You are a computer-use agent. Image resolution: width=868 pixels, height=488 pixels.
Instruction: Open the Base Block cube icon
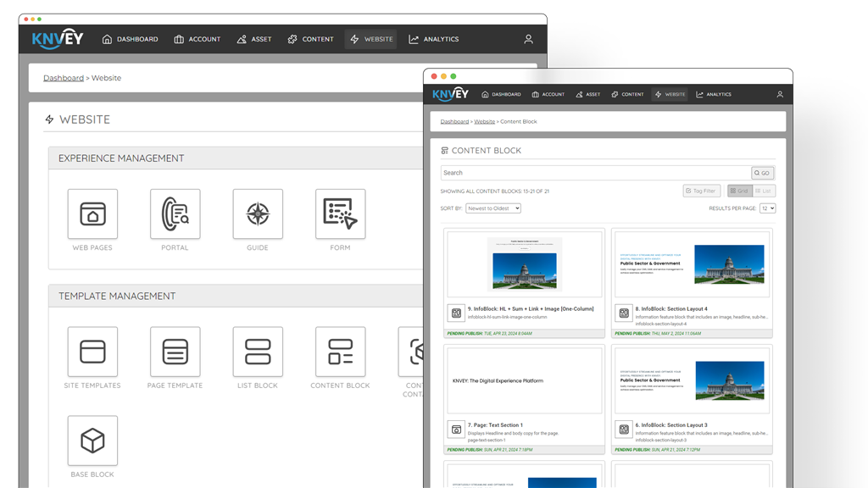(x=92, y=441)
